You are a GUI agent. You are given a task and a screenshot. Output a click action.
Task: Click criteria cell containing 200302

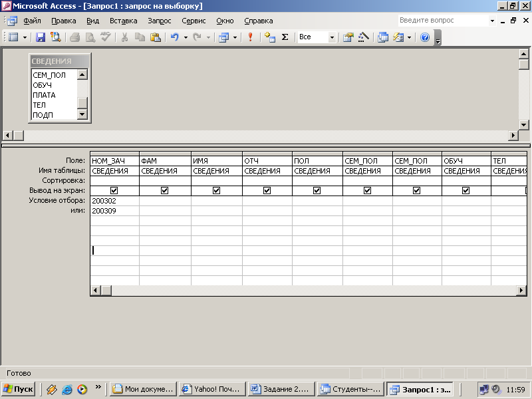[x=114, y=201]
